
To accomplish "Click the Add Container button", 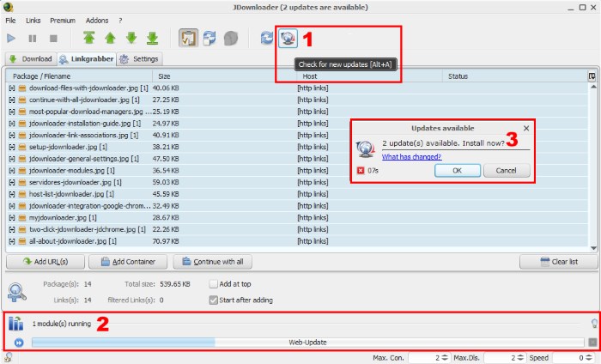I will [128, 262].
